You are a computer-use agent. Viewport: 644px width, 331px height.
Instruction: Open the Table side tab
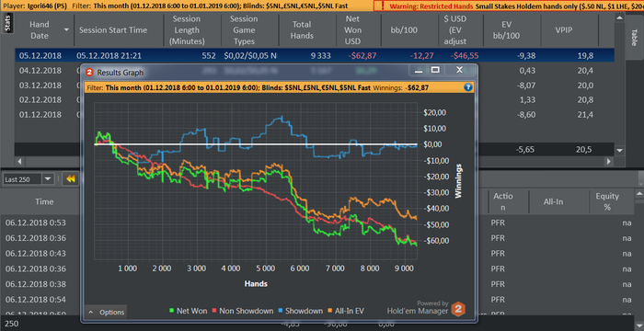coord(634,38)
